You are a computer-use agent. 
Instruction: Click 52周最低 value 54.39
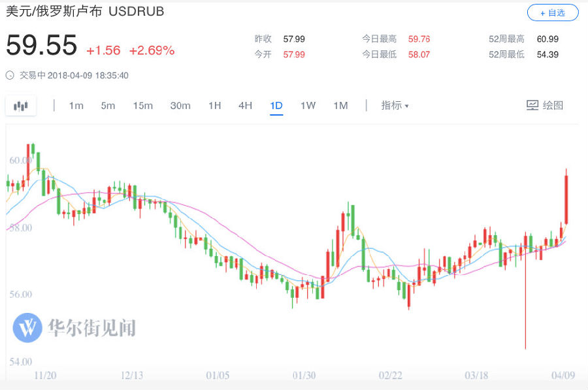(x=547, y=54)
